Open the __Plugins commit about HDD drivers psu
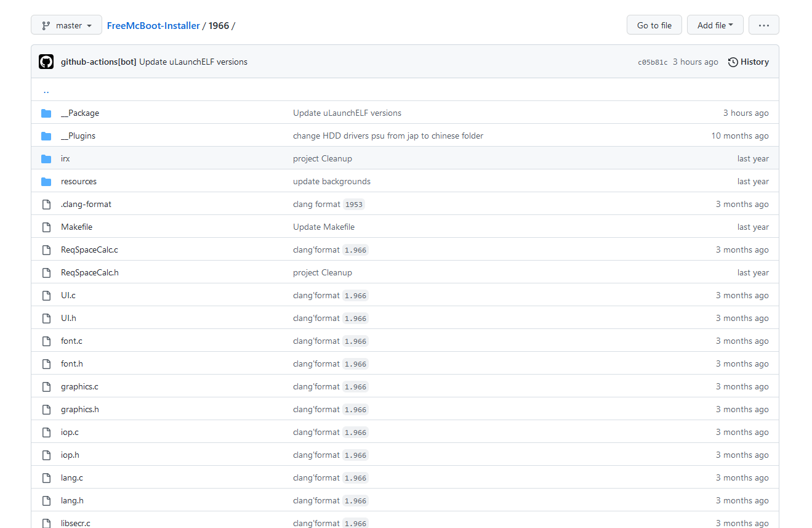812x528 pixels. point(388,136)
